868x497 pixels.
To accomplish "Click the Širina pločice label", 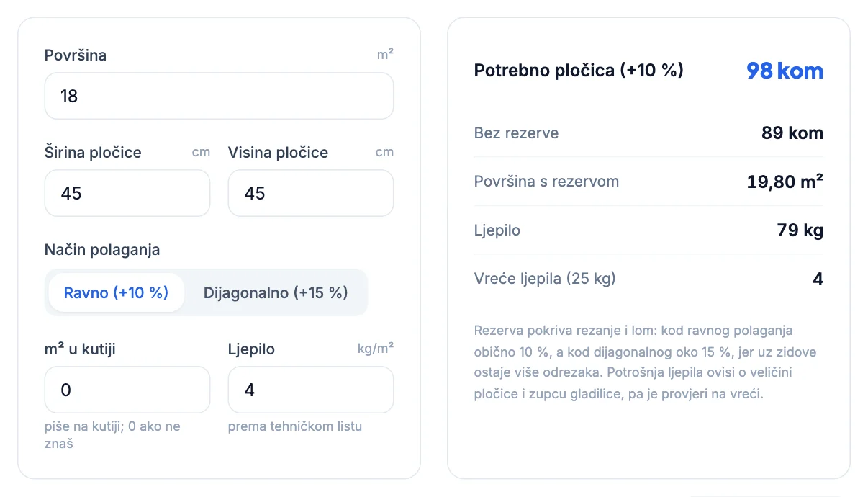I will click(93, 153).
